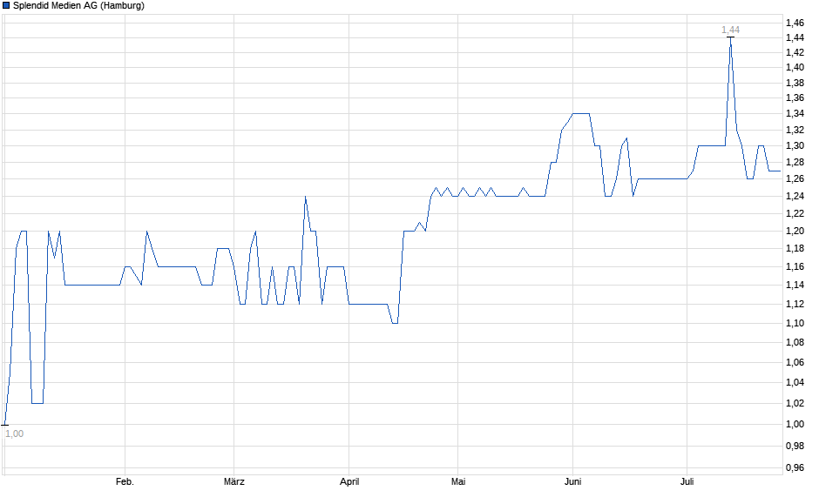Click the chart title 'Splendid Medien AG (Hamburg)'
The image size is (819, 504).
[79, 6]
